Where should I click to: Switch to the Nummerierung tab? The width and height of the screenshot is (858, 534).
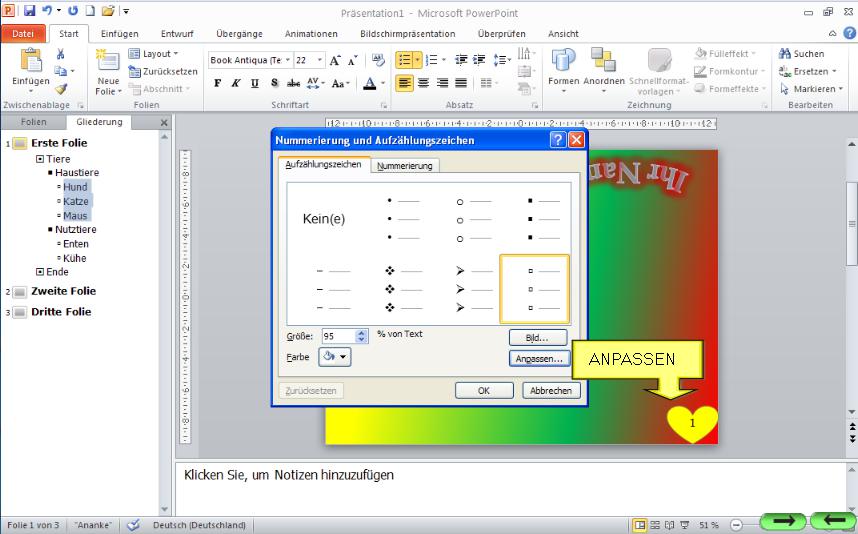pos(405,166)
